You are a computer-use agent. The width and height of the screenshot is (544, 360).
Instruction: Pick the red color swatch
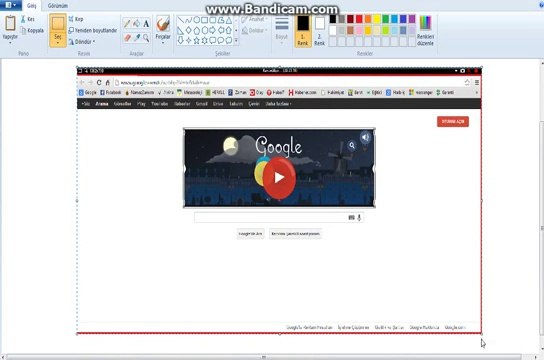point(359,19)
